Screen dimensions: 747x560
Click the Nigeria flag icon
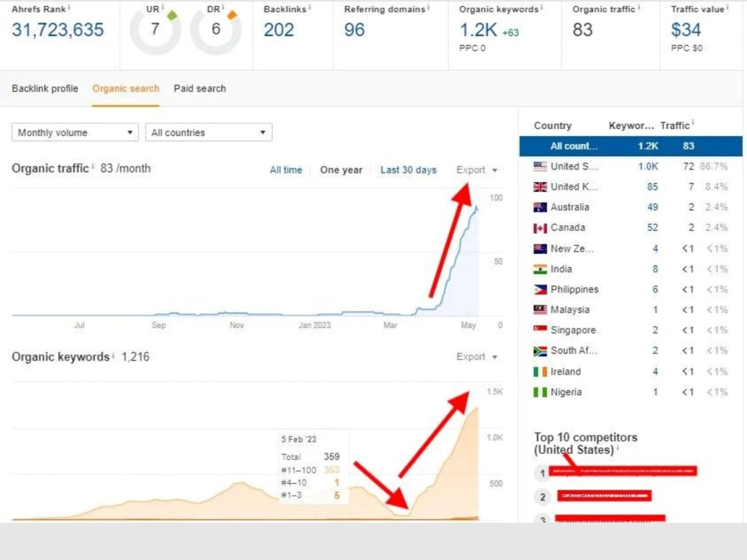(x=540, y=393)
